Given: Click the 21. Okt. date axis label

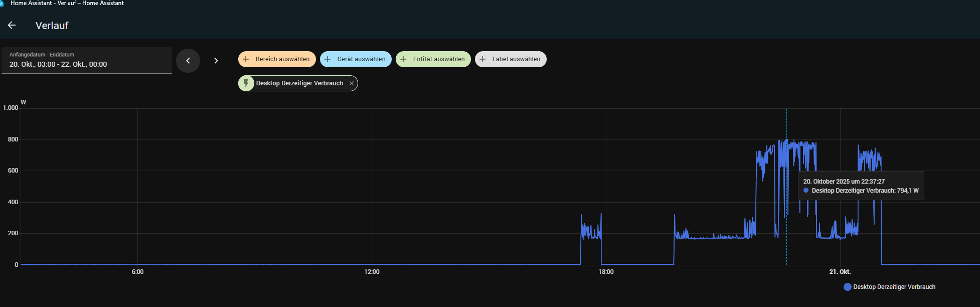Looking at the screenshot, I should (x=840, y=272).
